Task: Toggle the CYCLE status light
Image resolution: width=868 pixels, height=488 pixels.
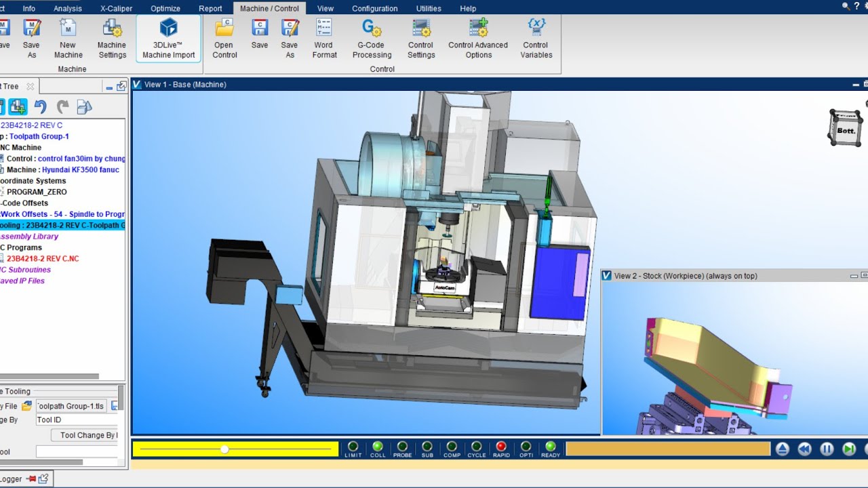Action: click(x=477, y=446)
